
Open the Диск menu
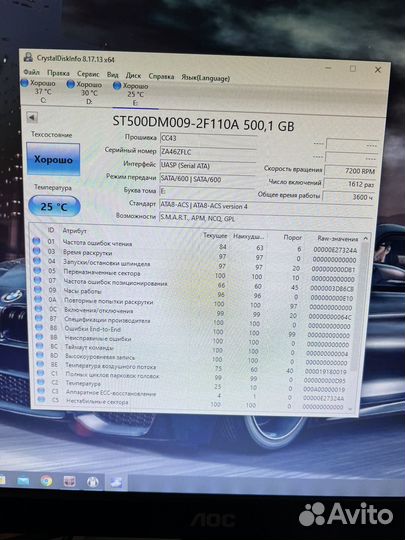(133, 75)
